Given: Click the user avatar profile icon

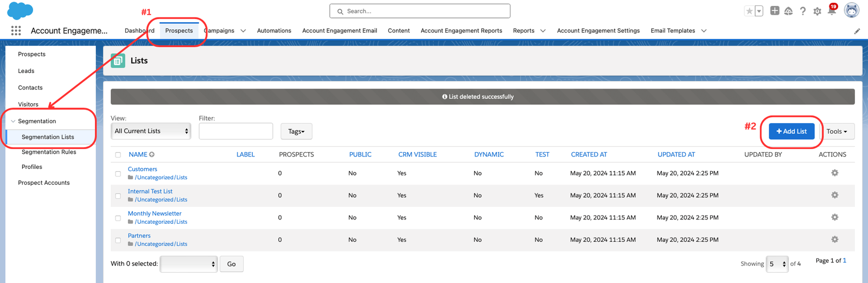Looking at the screenshot, I should pos(852,10).
